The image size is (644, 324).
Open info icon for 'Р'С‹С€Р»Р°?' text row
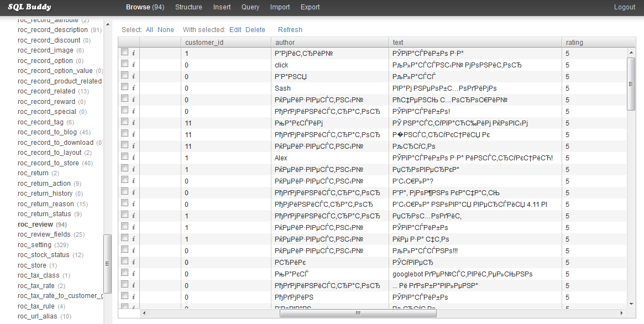[x=133, y=181]
